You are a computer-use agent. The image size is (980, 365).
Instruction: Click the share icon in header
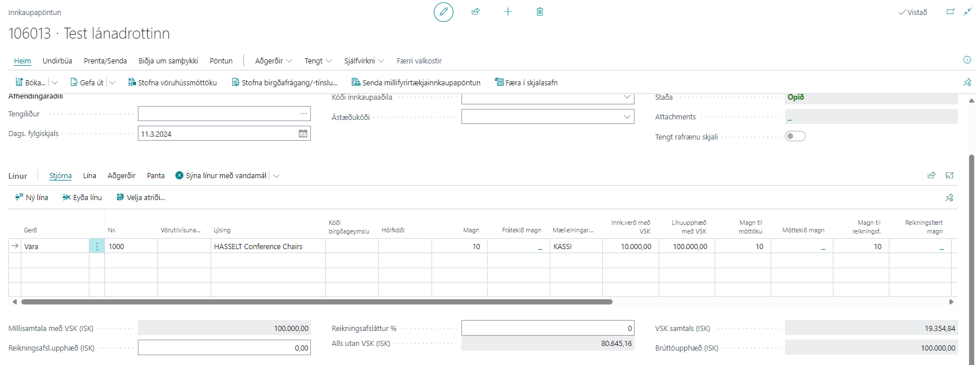click(x=475, y=12)
